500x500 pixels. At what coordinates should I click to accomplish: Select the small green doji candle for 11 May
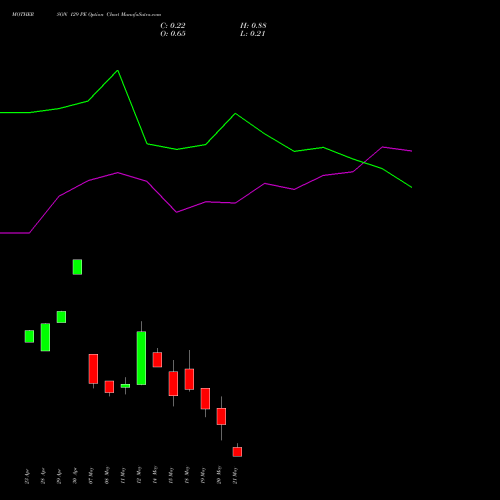tap(125, 386)
